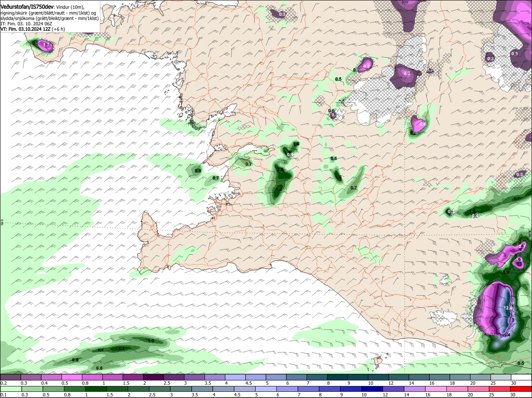The image size is (532, 398).
Task: Click the 1.9 precipitation value below 3.2
Action: tap(506, 272)
